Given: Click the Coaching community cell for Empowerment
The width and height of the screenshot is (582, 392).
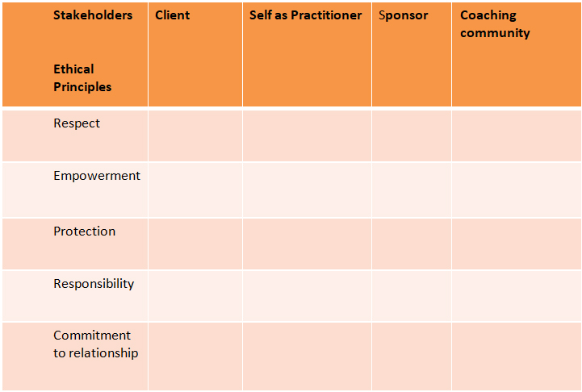Looking at the screenshot, I should click(x=516, y=190).
